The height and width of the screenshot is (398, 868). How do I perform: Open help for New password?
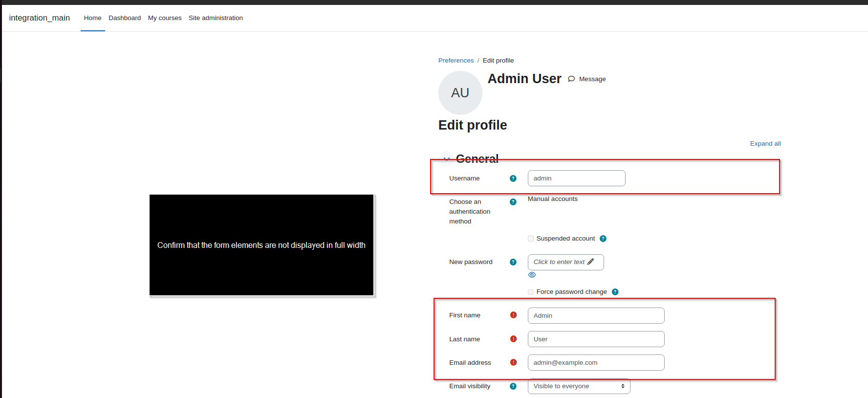coord(513,262)
